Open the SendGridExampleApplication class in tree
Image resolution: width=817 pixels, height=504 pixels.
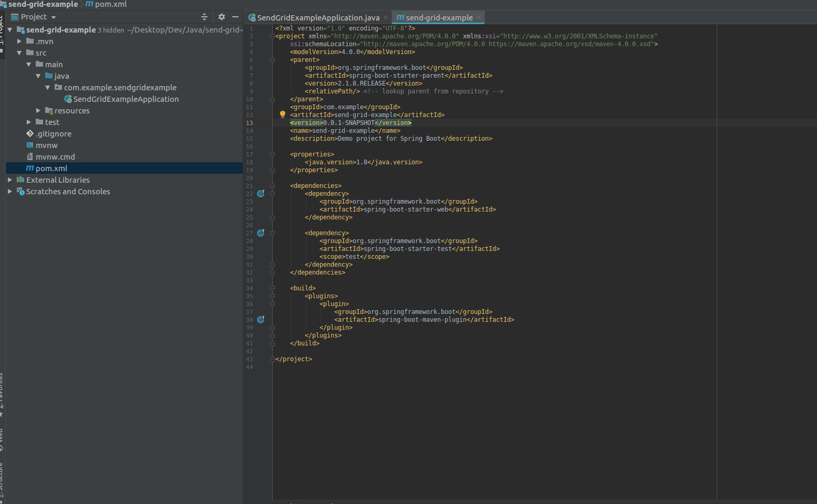126,99
